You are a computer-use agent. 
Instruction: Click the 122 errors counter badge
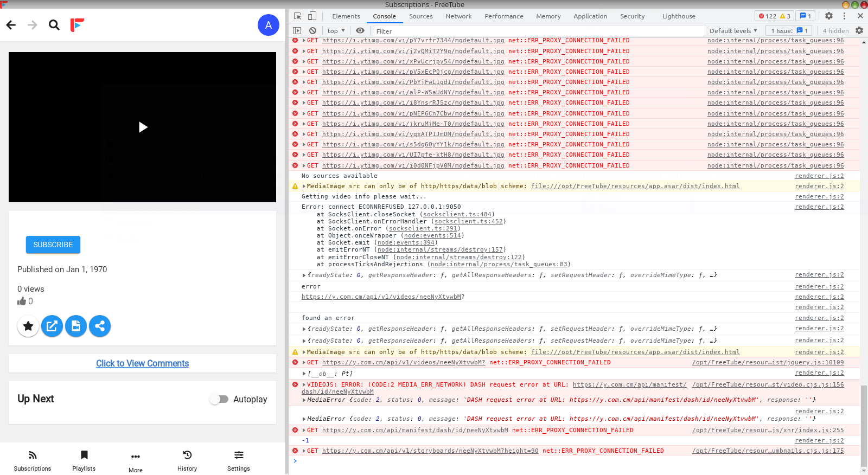(x=774, y=16)
